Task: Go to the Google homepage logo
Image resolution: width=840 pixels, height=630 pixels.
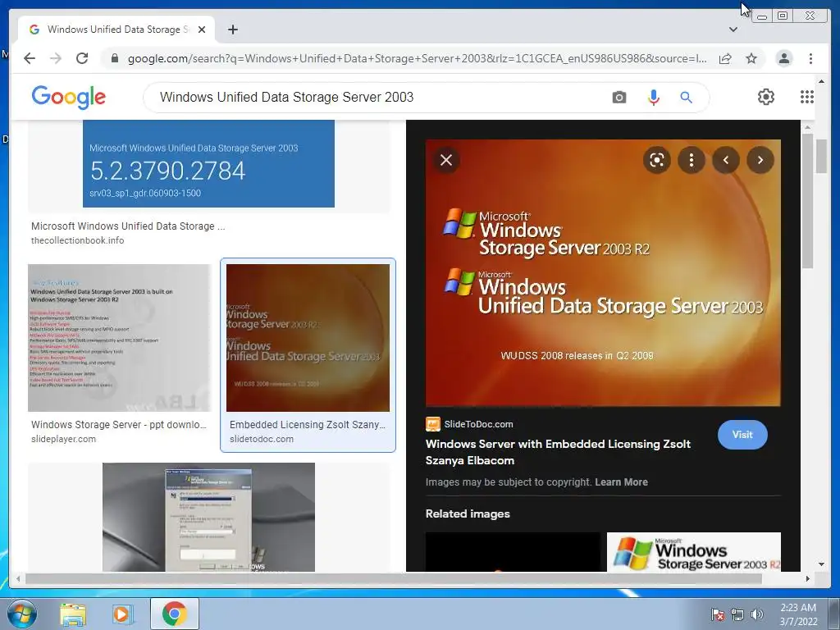Action: (x=69, y=97)
